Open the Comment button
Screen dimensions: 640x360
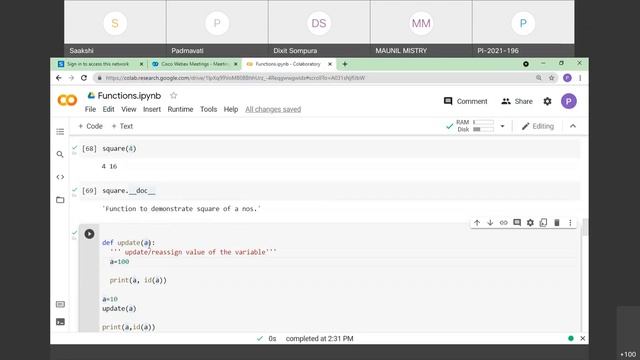click(x=465, y=101)
